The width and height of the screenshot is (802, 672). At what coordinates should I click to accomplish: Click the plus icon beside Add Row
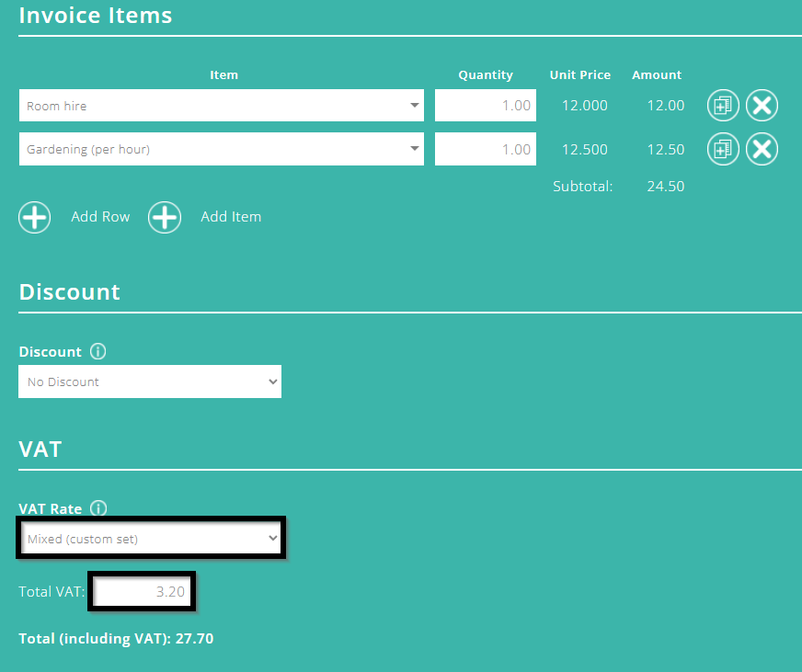[34, 217]
